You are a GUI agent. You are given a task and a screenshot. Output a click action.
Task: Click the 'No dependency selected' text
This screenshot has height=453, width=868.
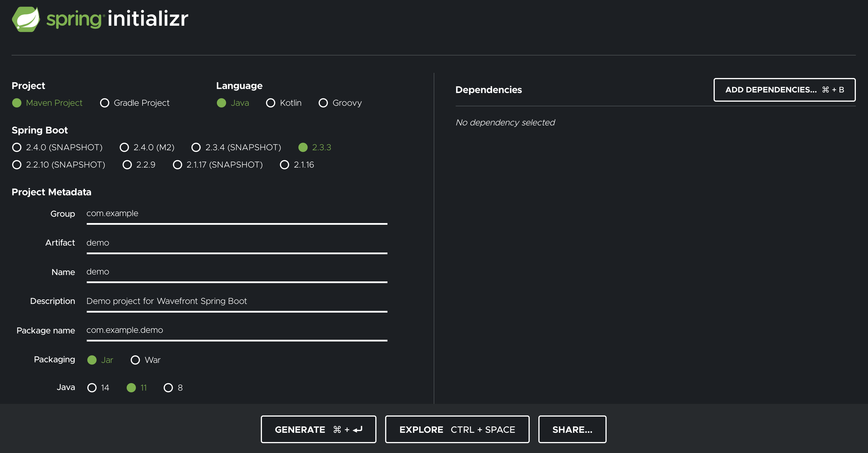coord(505,122)
